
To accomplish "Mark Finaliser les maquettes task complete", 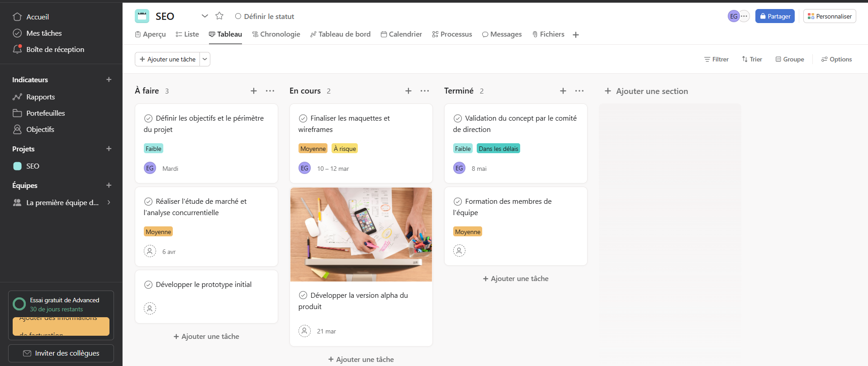I will click(303, 118).
